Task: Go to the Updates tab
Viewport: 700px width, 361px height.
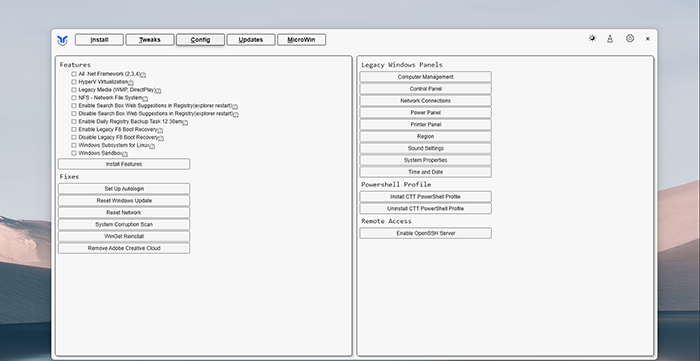Action: click(x=250, y=40)
